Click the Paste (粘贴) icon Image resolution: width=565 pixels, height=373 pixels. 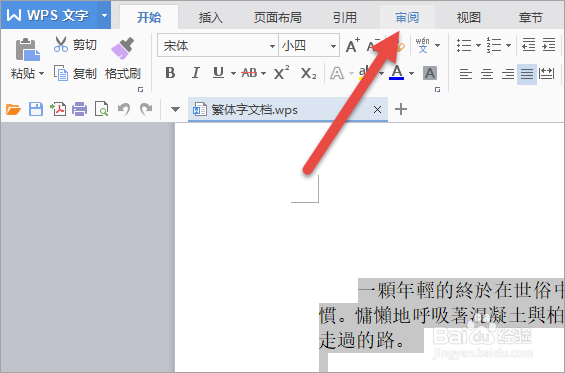[x=27, y=49]
